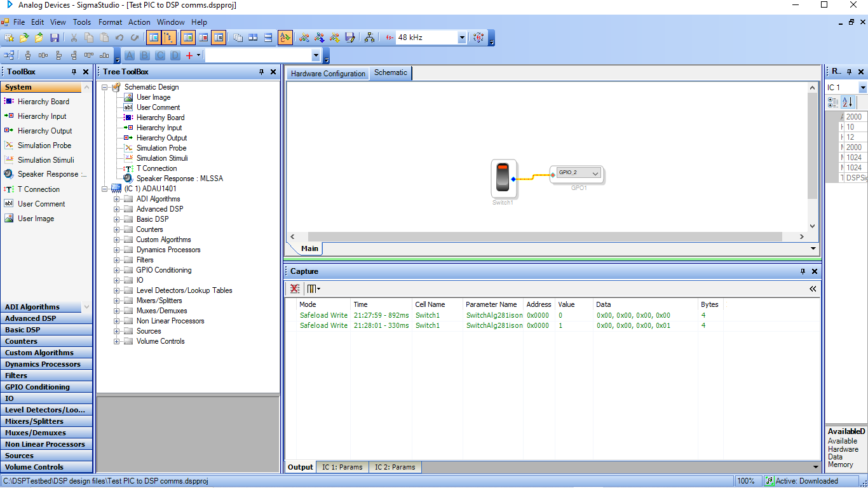Open the File menu
This screenshot has width=868, height=488.
click(19, 22)
